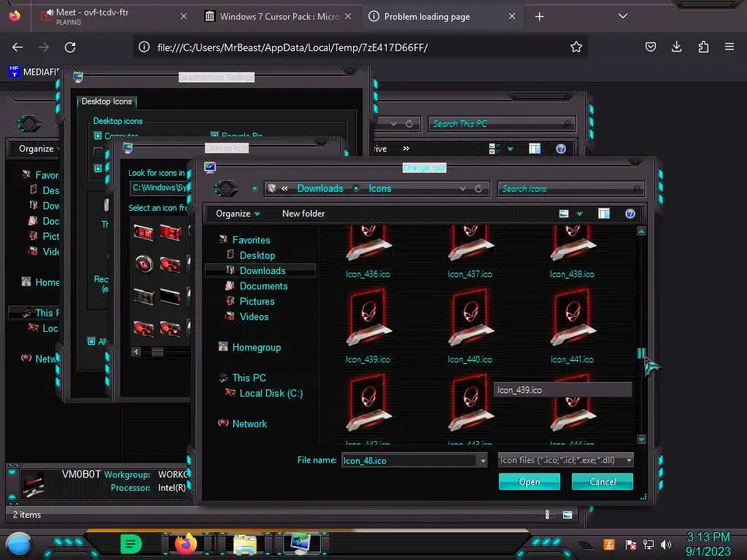Open the view options dropdown arrow
The height and width of the screenshot is (560, 747).
tap(580, 214)
